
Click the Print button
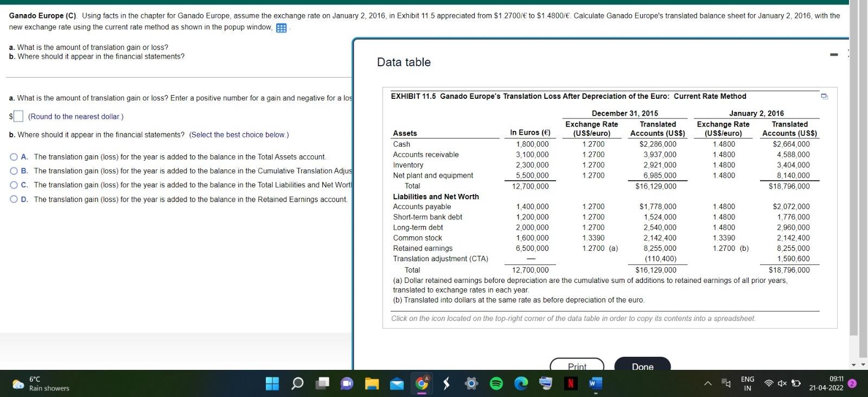[x=577, y=365]
